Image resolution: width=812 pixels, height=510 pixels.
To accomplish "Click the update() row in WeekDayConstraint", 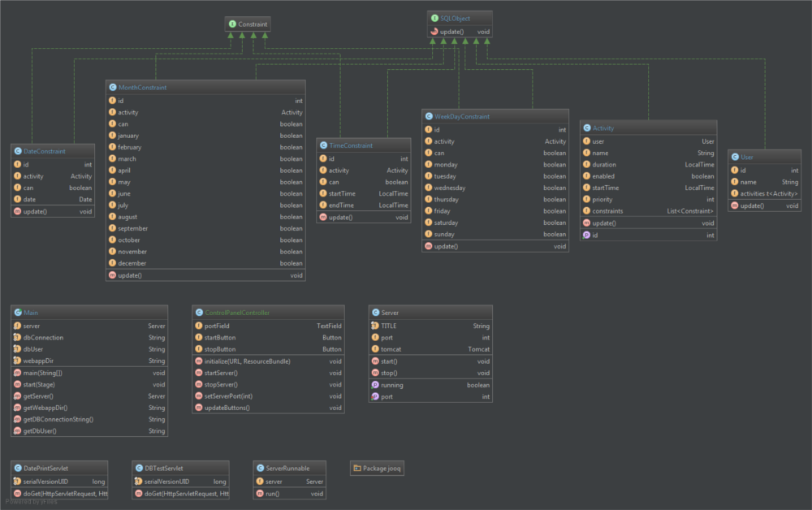I will click(x=495, y=247).
